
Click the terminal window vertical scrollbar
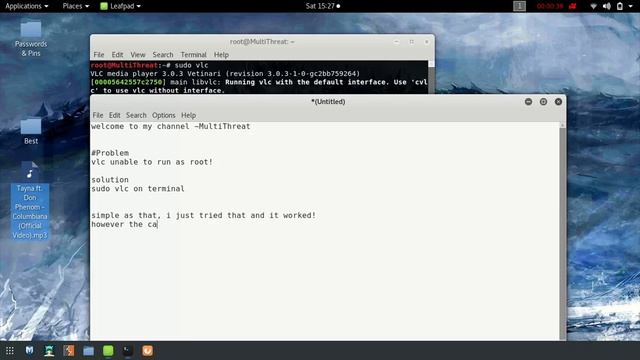[431, 77]
